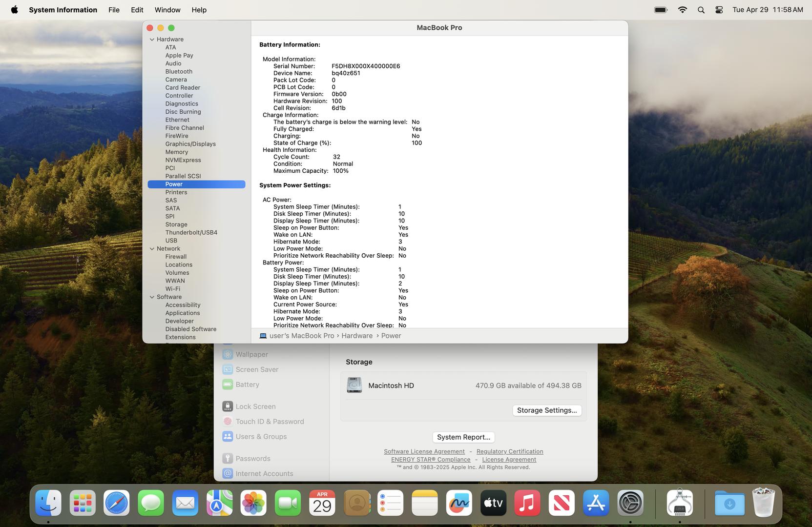Collapse the Hardware section
This screenshot has width=812, height=527.
coord(152,40)
